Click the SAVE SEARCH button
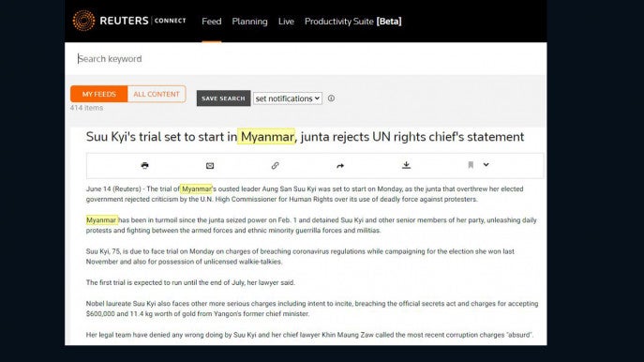Viewport: 644px width, 362px height. click(223, 98)
